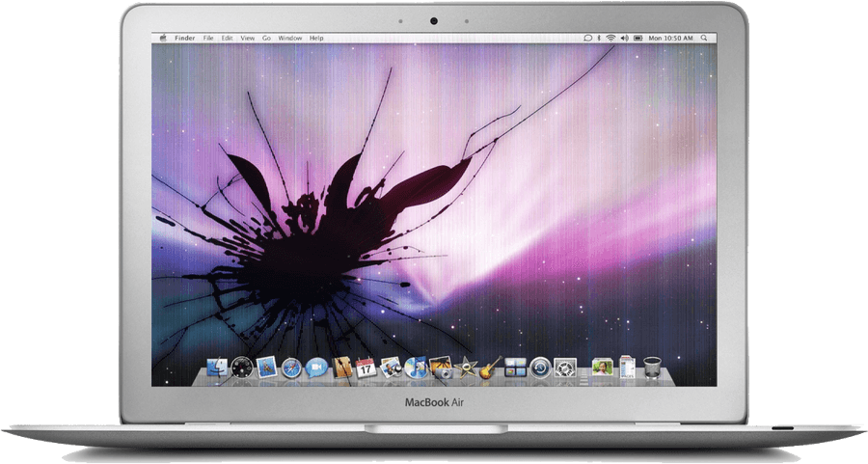Screen dimensions: 868x464
Task: Open System Preferences gear icon
Action: (x=565, y=368)
